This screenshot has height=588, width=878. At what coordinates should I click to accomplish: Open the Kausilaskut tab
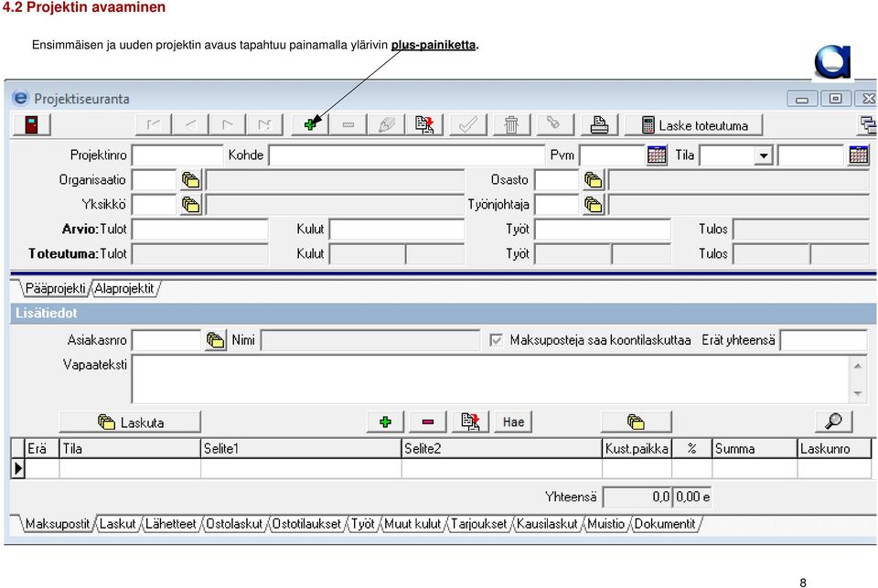click(x=547, y=524)
